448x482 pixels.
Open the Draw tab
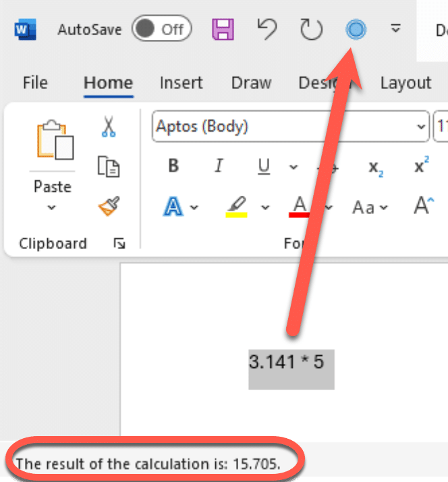coord(251,82)
